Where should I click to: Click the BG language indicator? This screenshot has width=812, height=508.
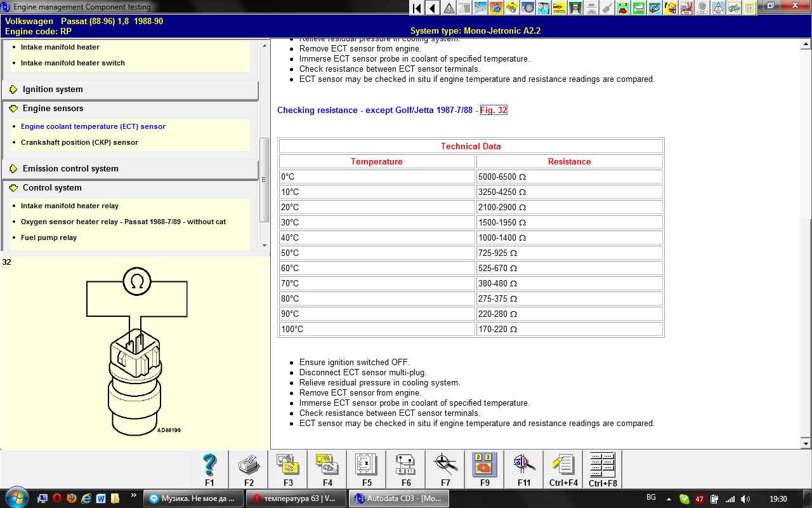(x=651, y=497)
